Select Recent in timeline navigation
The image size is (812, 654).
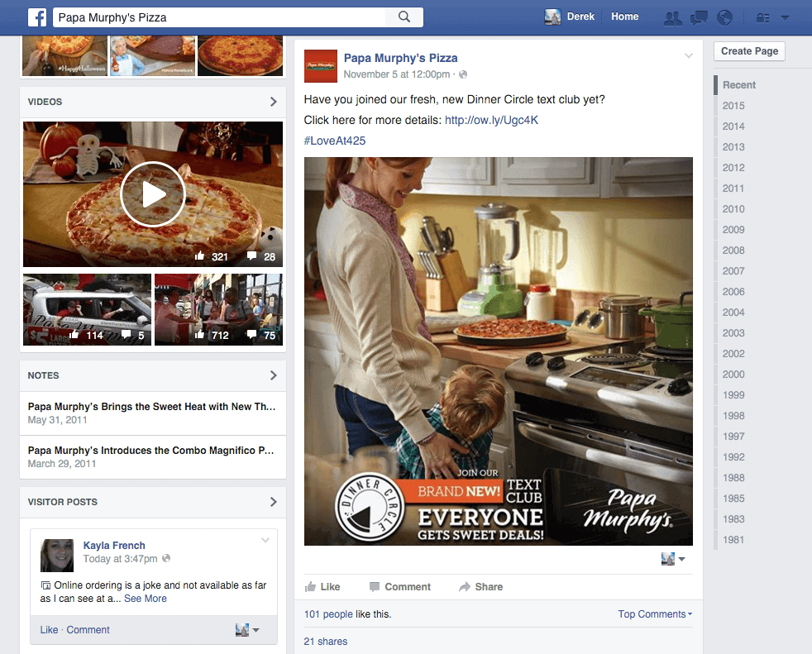[739, 85]
